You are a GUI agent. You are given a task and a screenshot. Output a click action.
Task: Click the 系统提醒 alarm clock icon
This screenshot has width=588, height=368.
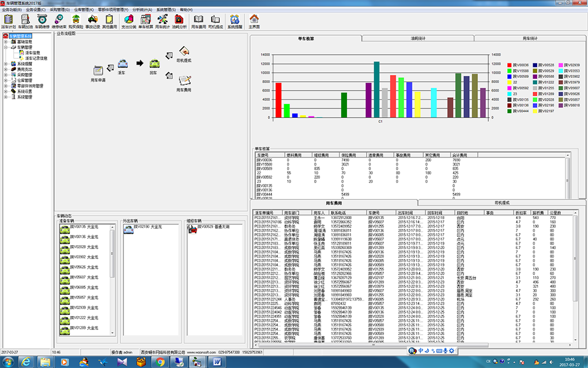(x=235, y=20)
